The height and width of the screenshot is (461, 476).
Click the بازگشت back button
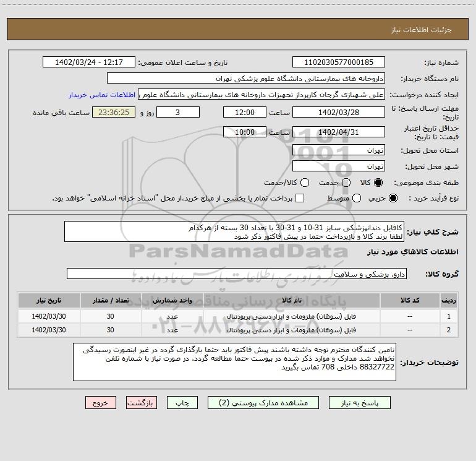click(x=142, y=403)
